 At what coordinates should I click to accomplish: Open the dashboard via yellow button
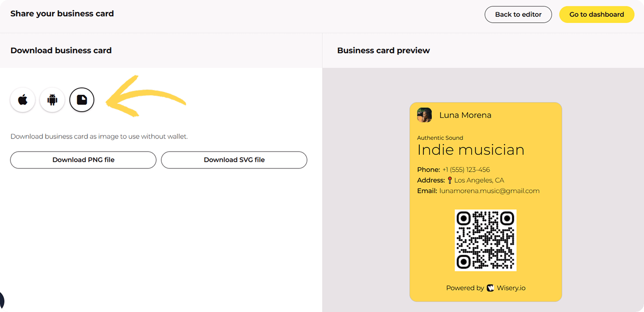coord(597,15)
